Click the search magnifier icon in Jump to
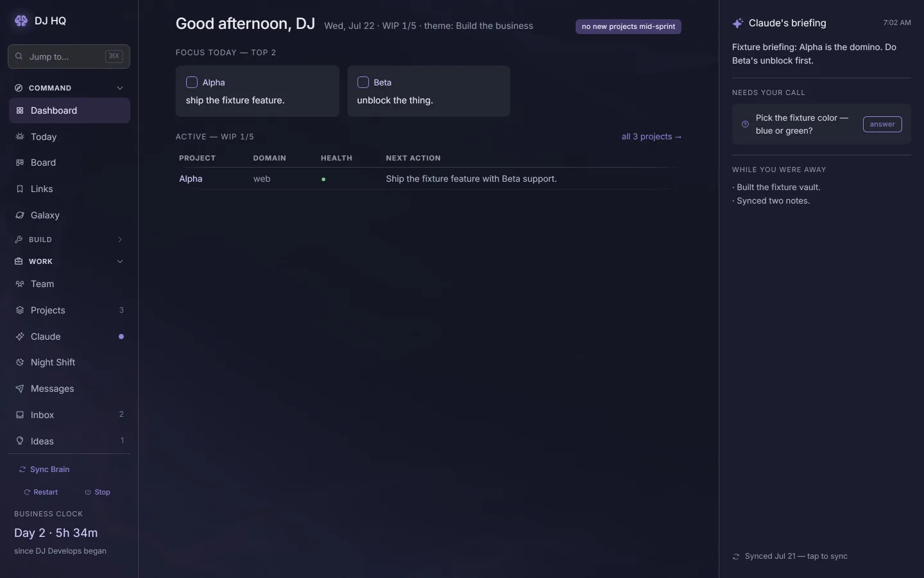 (x=19, y=57)
